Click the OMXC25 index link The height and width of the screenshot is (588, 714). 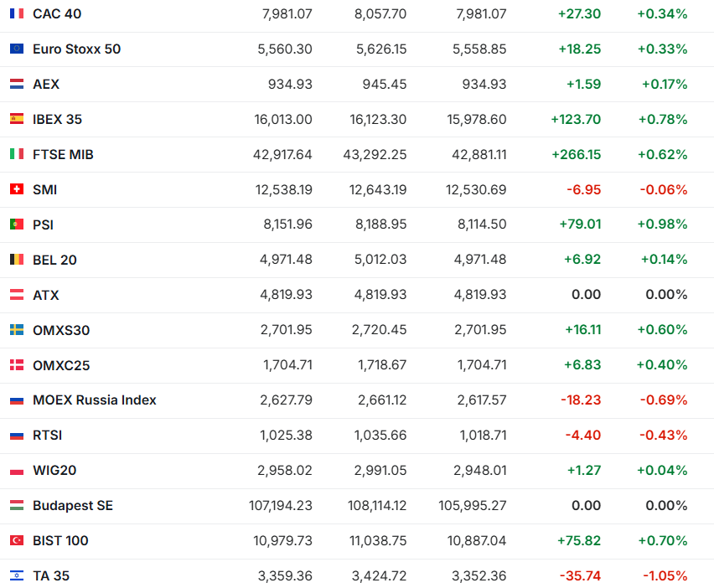point(60,365)
